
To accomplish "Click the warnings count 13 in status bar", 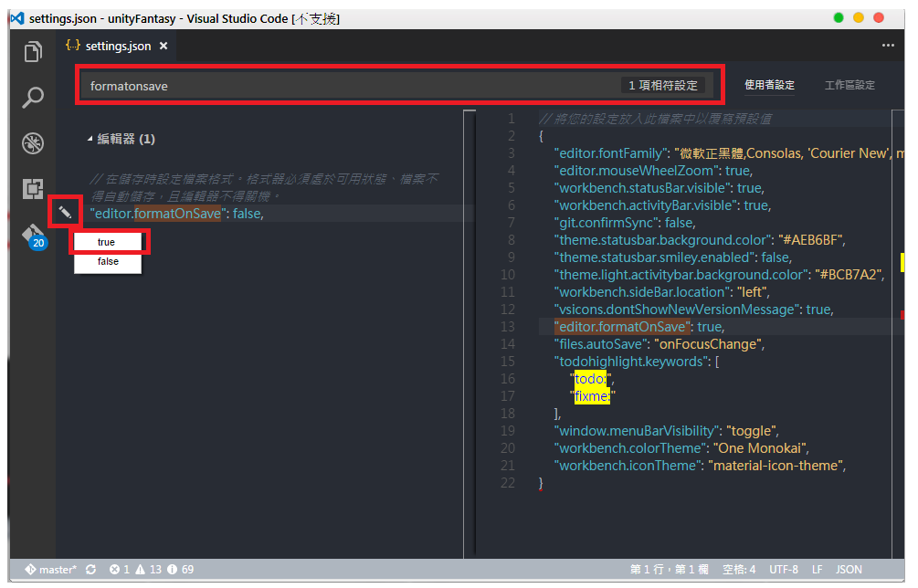I will (x=148, y=569).
